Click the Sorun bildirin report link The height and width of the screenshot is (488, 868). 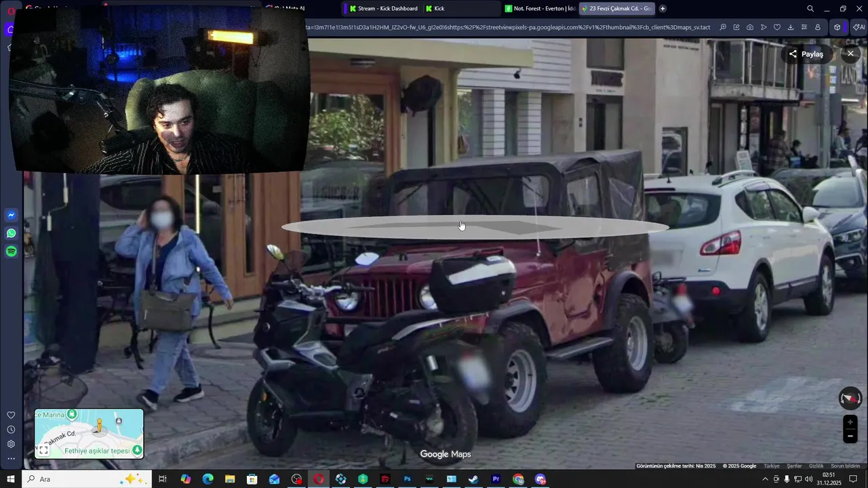click(846, 466)
